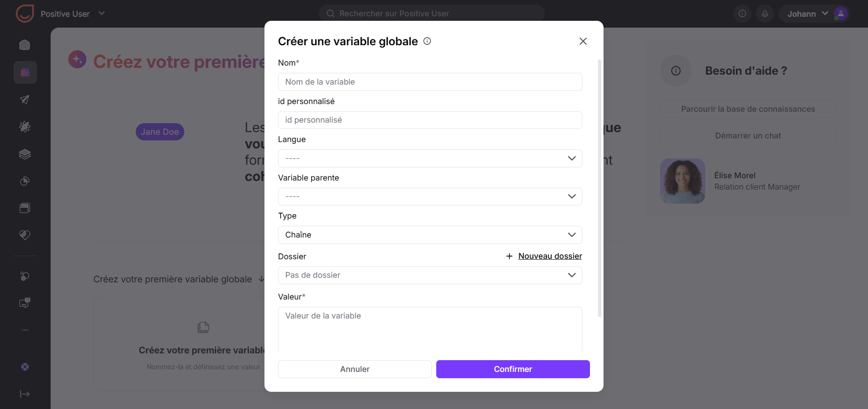Click the Annuler button
The width and height of the screenshot is (868, 409).
(x=355, y=369)
